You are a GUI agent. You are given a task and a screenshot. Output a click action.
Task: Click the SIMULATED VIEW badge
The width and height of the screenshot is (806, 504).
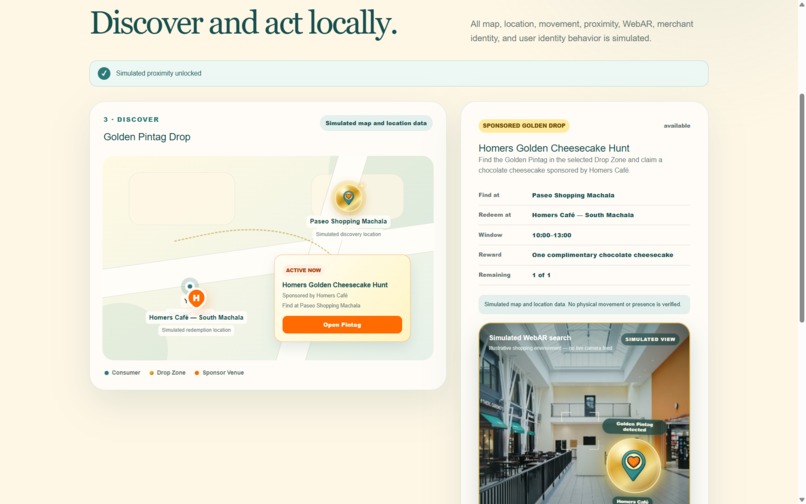[x=650, y=339]
